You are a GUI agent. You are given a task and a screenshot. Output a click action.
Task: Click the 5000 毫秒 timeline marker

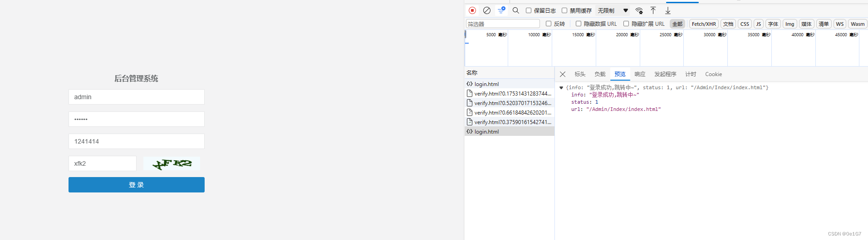pyautogui.click(x=496, y=35)
